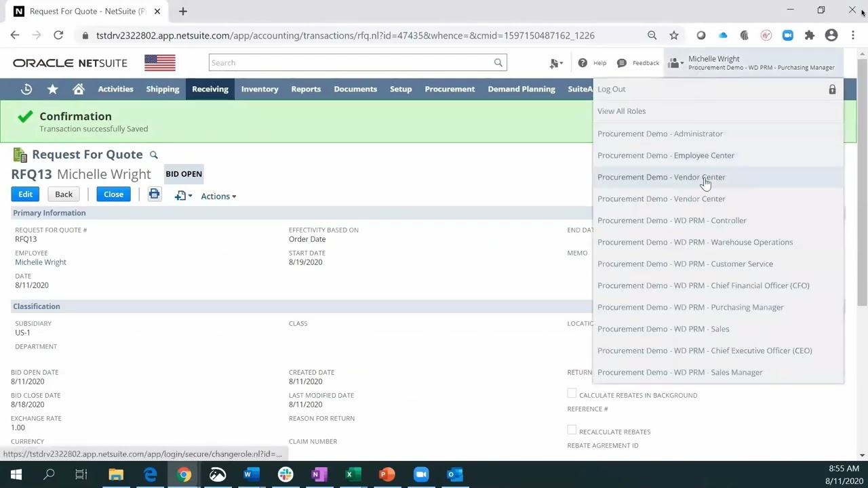Click the lock icon beside Log Out
This screenshot has width=868, height=488.
pos(832,89)
